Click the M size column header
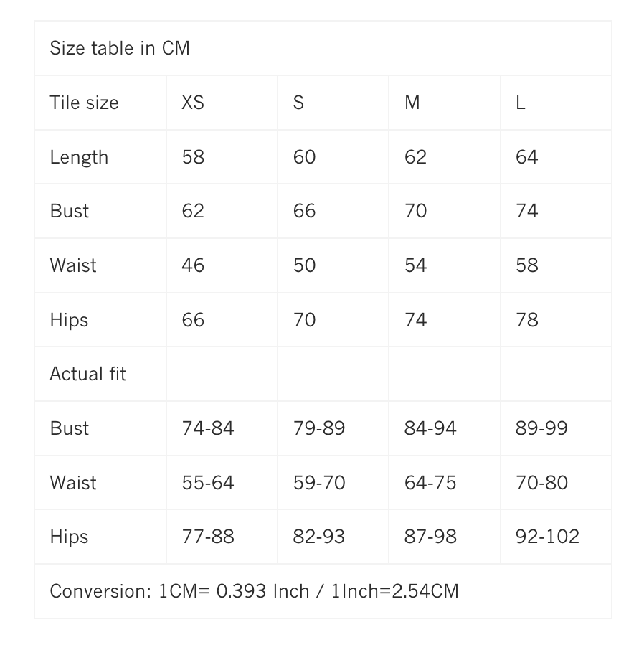 point(412,103)
